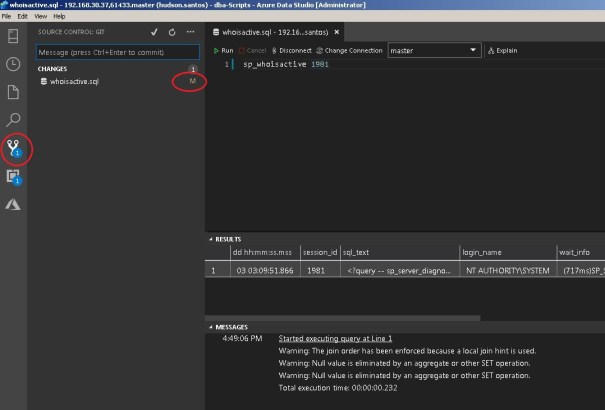Open the Explorer file icon
This screenshot has height=410, width=605.
pyautogui.click(x=13, y=92)
